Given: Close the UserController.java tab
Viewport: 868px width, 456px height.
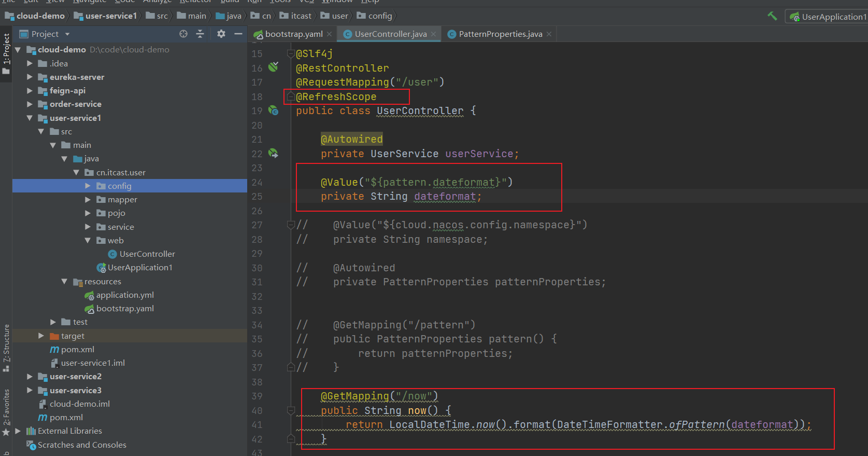Looking at the screenshot, I should (x=433, y=34).
